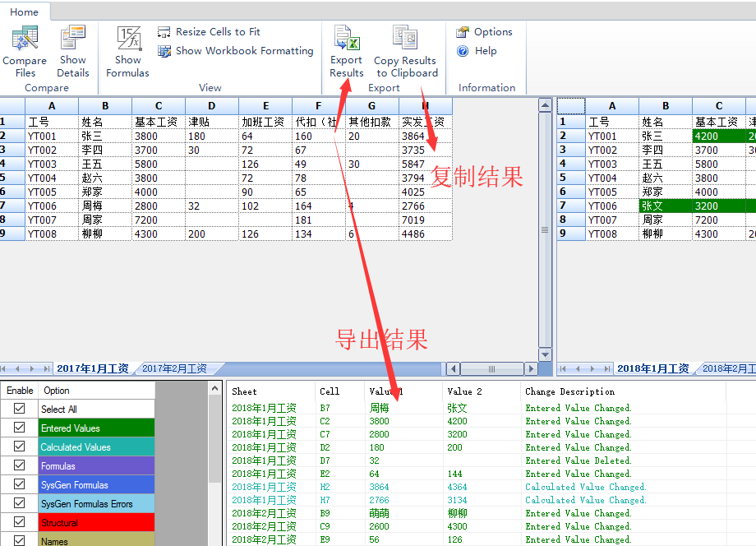756x546 pixels.
Task: Toggle the SysGen Formulas checkbox
Action: 19,484
